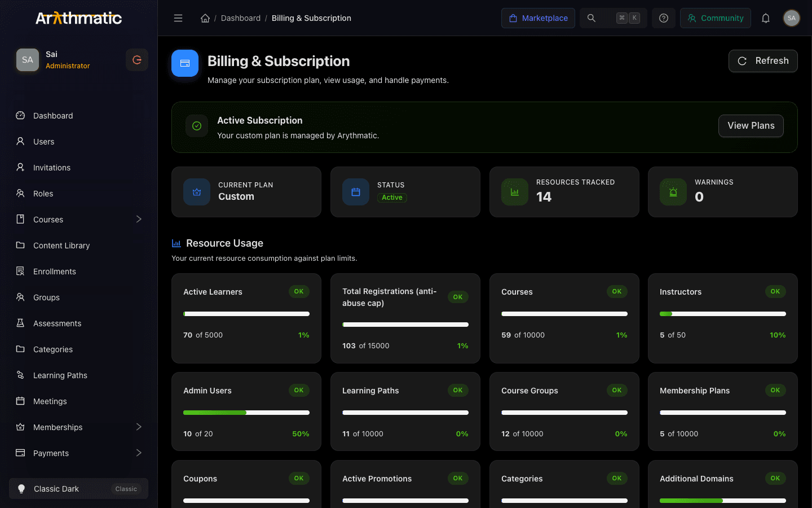Image resolution: width=812 pixels, height=508 pixels.
Task: Toggle the Classic Dark theme switcher
Action: (x=78, y=489)
